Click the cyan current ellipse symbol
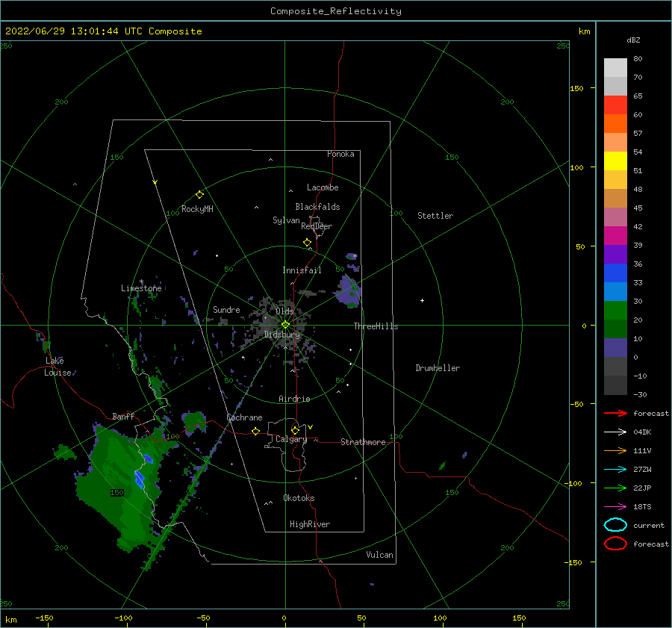This screenshot has width=672, height=628. 615,525
